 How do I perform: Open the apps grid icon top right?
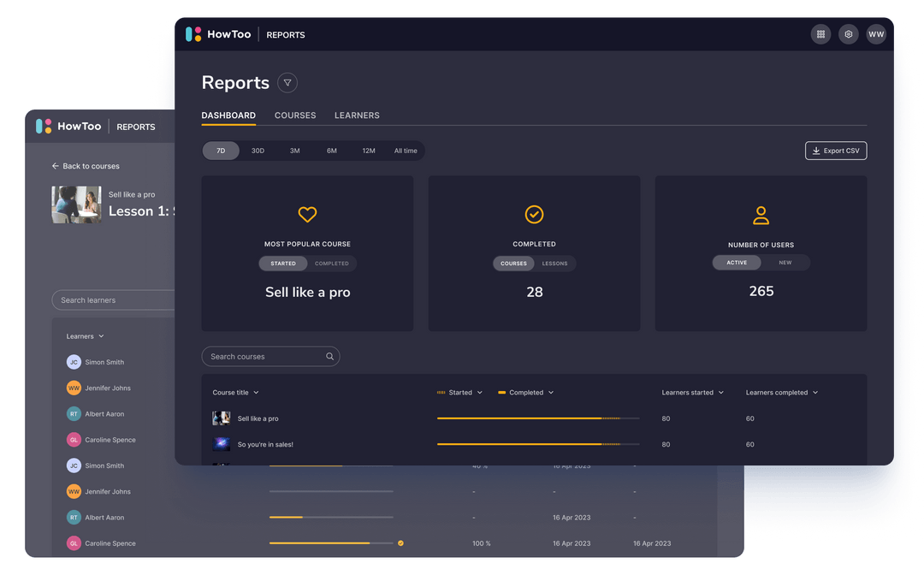click(x=820, y=34)
